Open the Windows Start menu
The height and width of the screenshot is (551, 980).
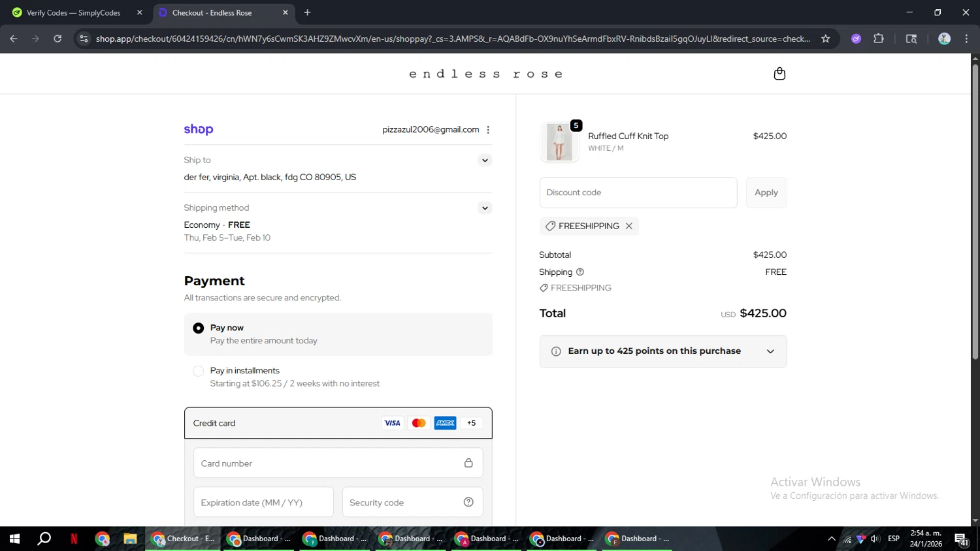point(14,539)
